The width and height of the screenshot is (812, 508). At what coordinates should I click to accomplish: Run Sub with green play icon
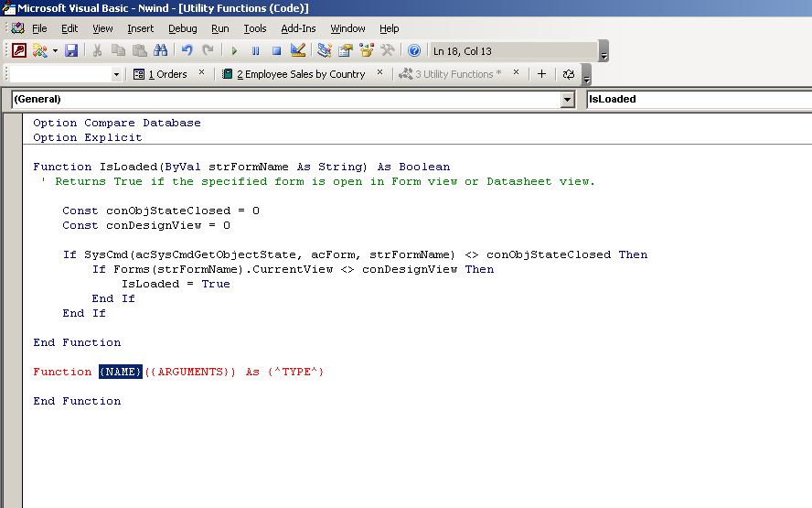click(234, 51)
